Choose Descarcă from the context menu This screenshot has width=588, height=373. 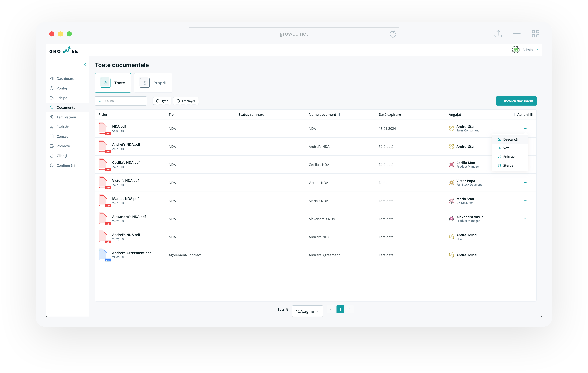click(510, 139)
